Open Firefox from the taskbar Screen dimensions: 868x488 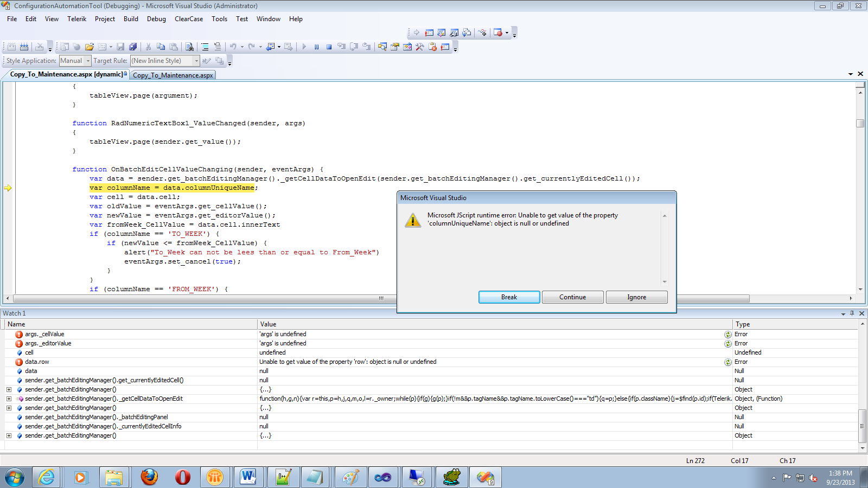(149, 477)
